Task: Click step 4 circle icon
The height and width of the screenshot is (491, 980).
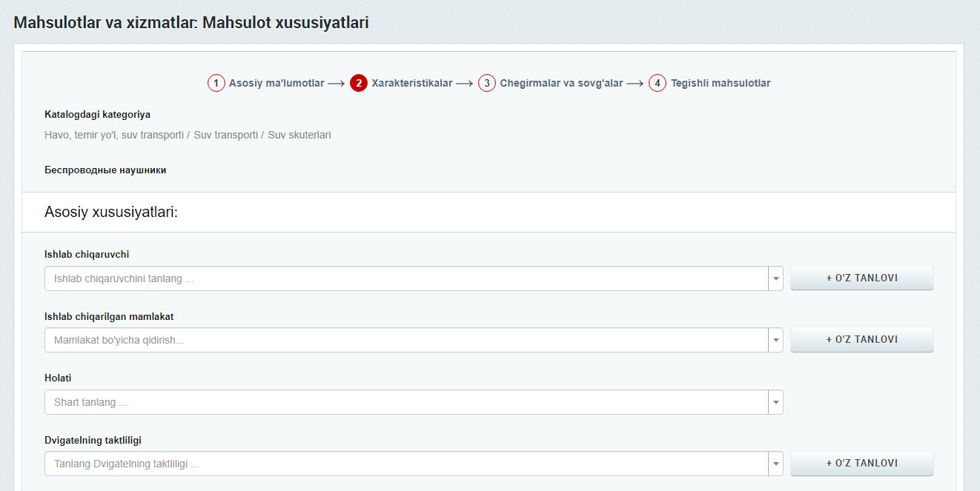Action: pos(658,83)
